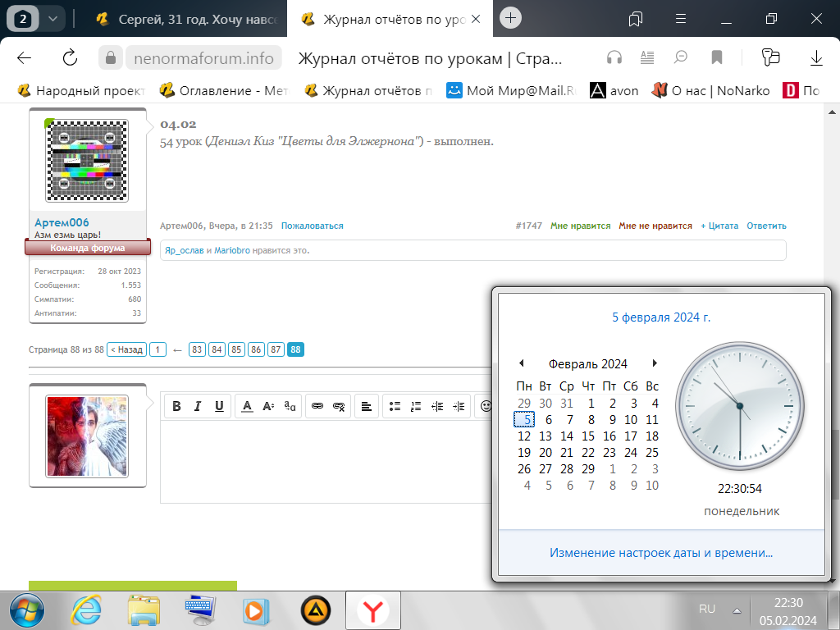Toggle bold formatting in the reply editor

[x=176, y=406]
